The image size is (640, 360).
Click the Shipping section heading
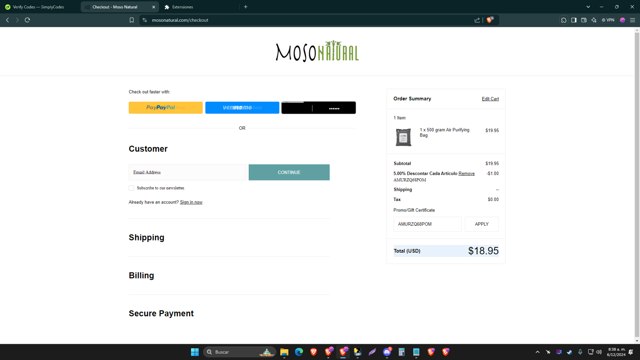point(147,238)
